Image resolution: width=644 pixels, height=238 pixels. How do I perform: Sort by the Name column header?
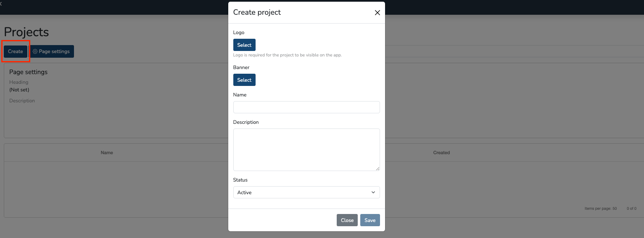[107, 152]
